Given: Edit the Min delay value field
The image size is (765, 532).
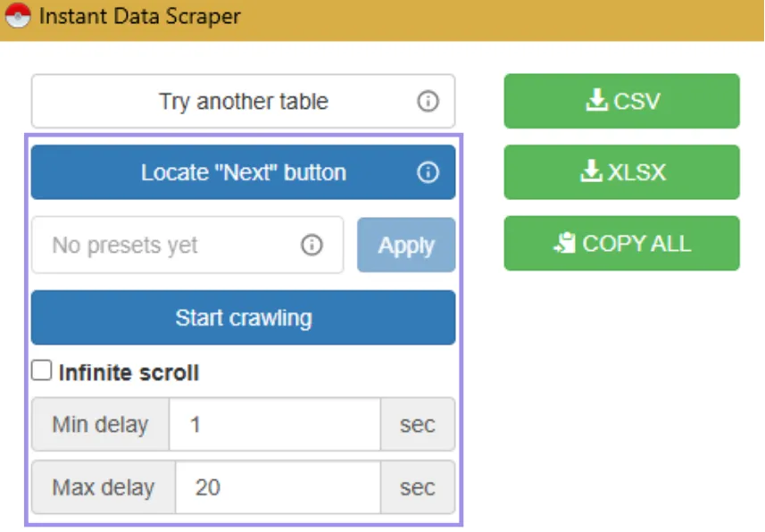Looking at the screenshot, I should [275, 424].
